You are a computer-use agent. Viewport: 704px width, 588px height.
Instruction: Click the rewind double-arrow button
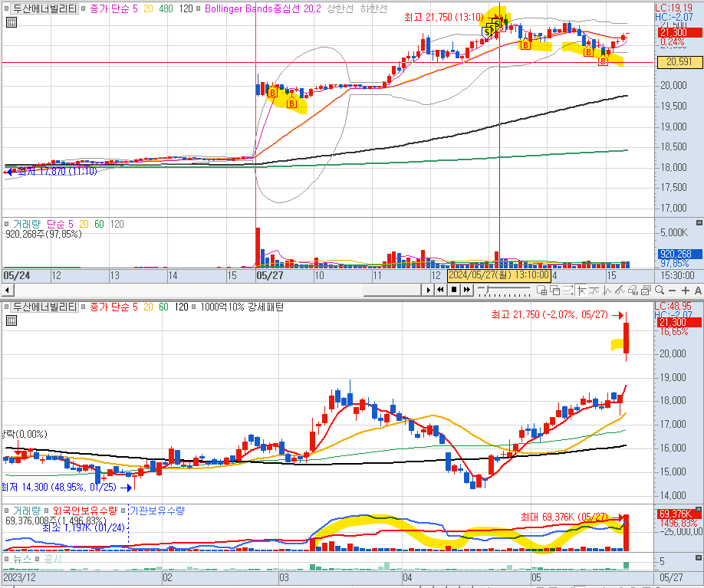coord(441,290)
